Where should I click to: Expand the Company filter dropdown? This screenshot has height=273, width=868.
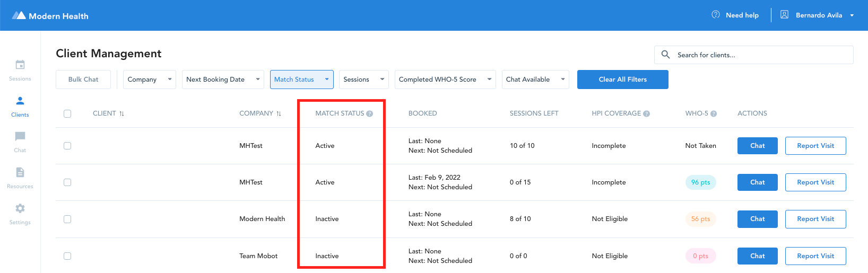click(x=149, y=80)
